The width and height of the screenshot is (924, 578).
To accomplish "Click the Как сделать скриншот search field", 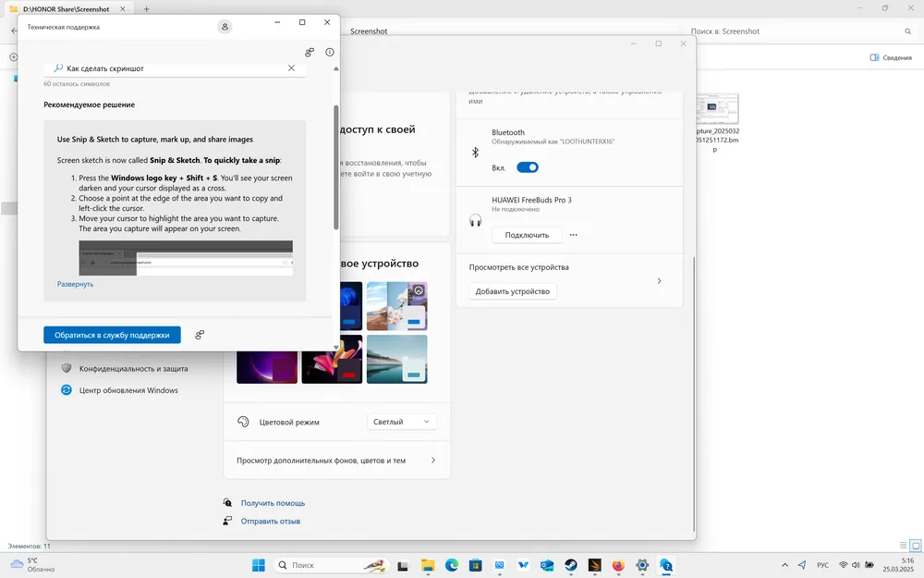I will (171, 68).
